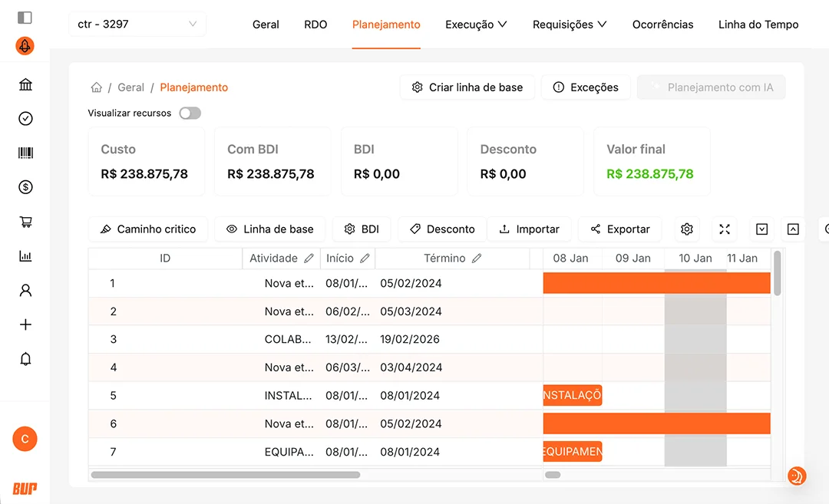Open the barcode icon in sidebar

coord(25,153)
